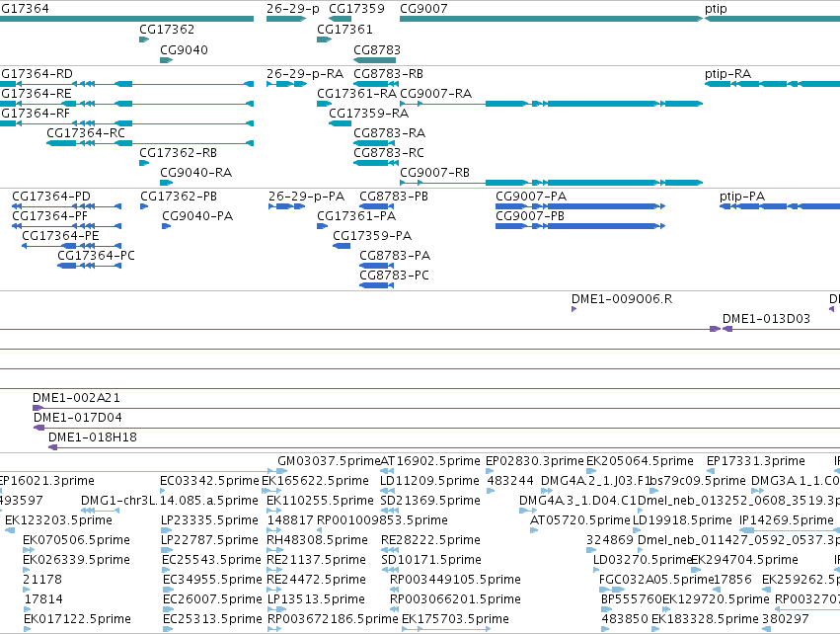
Task: Select protein 26-29-p-PA
Action: [286, 206]
